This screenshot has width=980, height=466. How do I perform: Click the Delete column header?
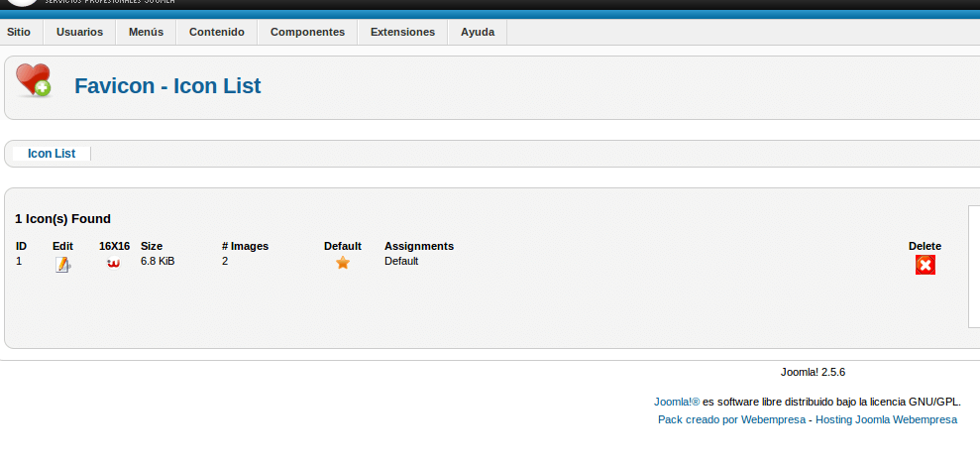[x=925, y=247]
